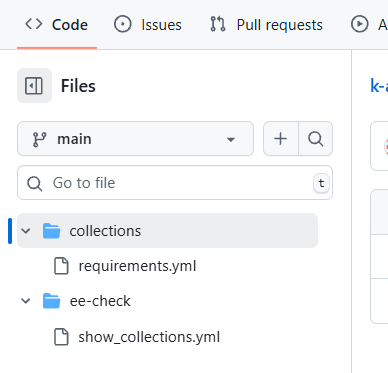Screen dimensions: 388x373
Task: Open show_collections.yml file
Action: click(x=149, y=337)
